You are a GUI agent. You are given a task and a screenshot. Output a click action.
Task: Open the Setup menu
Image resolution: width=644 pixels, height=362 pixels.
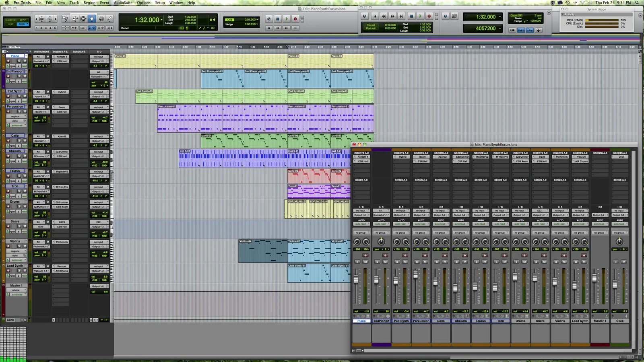(x=160, y=2)
